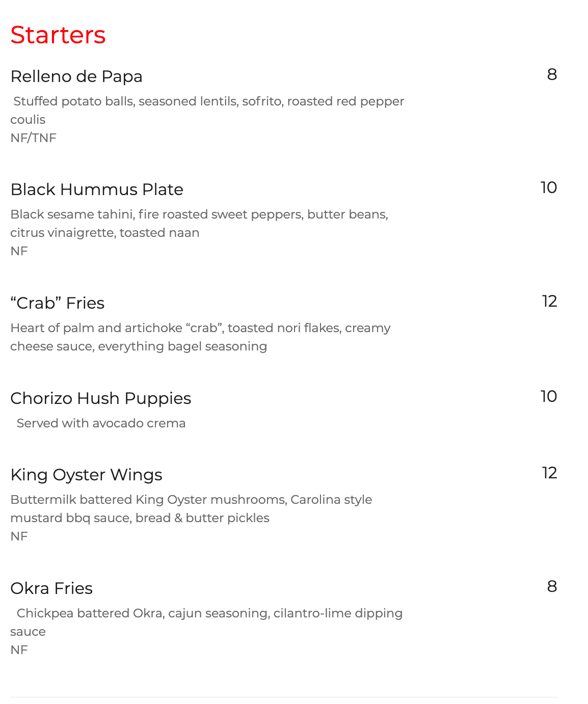The width and height of the screenshot is (588, 704).
Task: Click the Chorizo Hush Puppies price
Action: click(549, 397)
